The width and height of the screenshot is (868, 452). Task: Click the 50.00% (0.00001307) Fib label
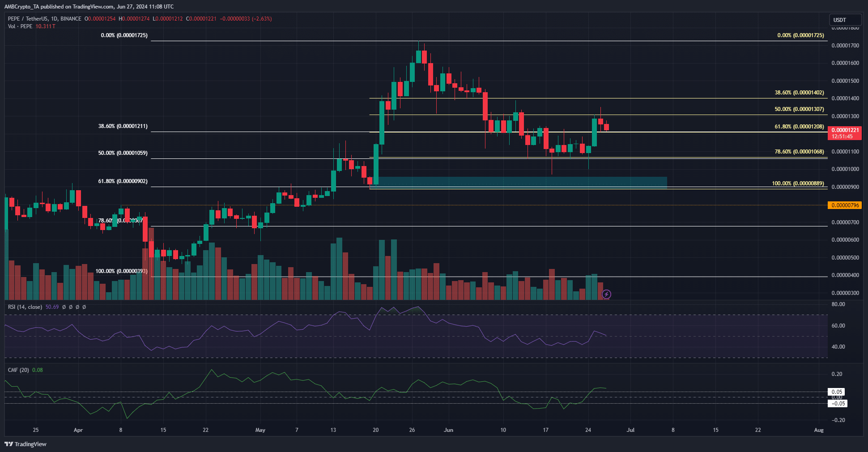coord(799,109)
